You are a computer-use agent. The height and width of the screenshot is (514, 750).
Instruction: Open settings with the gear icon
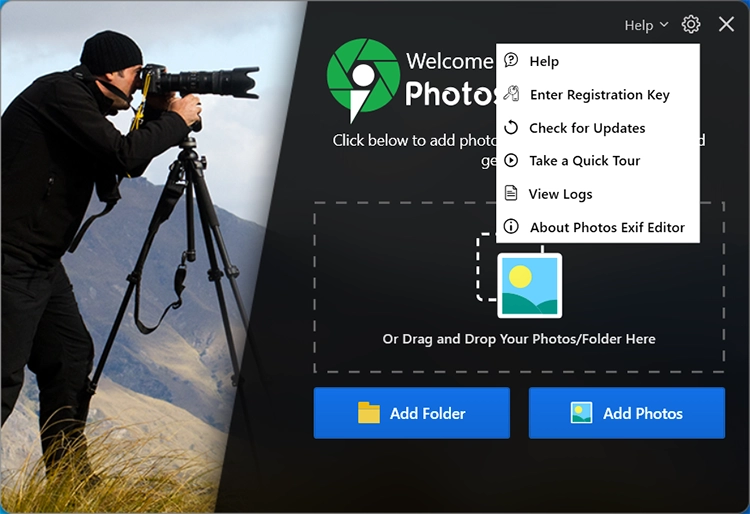(x=691, y=25)
